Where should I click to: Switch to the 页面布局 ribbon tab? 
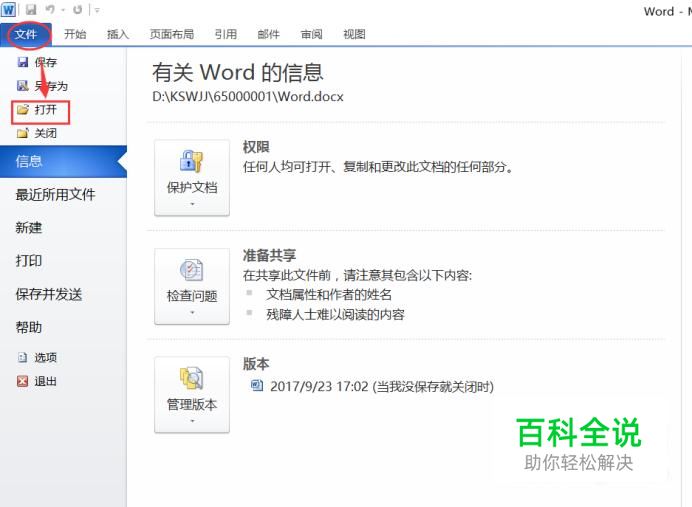click(172, 34)
